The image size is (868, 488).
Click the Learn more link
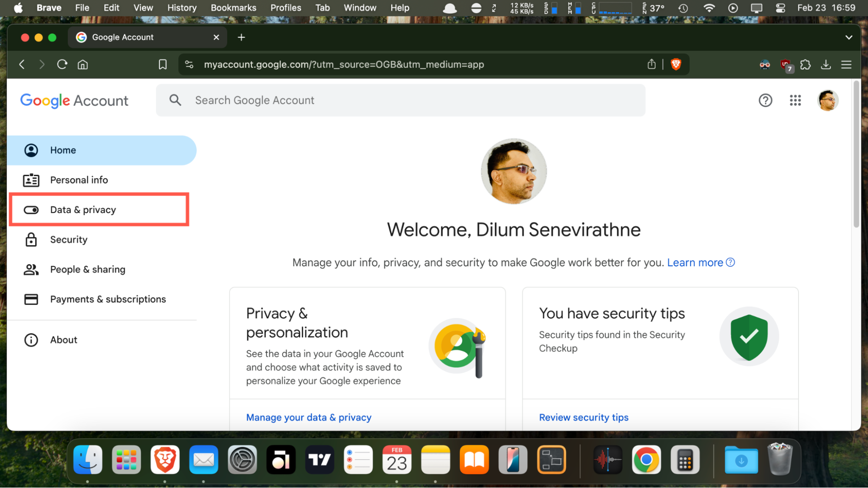click(701, 262)
